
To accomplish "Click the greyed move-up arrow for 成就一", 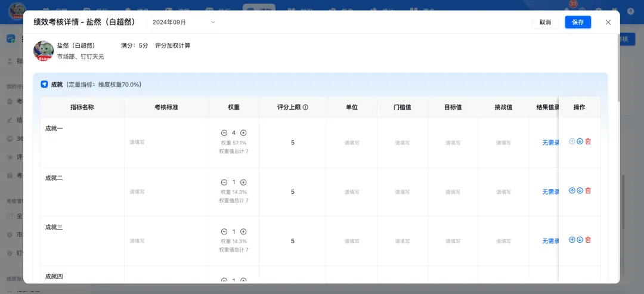I will (572, 141).
